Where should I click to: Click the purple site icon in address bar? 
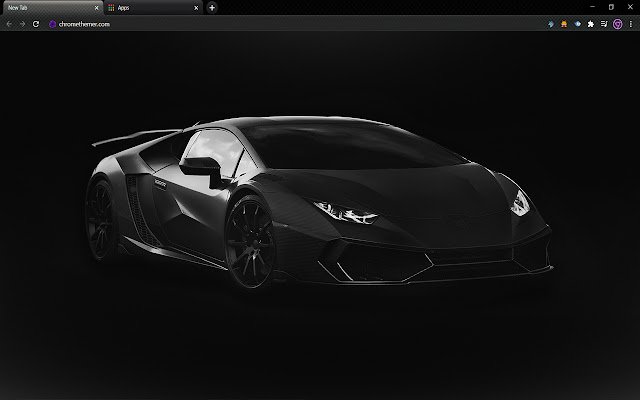coord(51,23)
